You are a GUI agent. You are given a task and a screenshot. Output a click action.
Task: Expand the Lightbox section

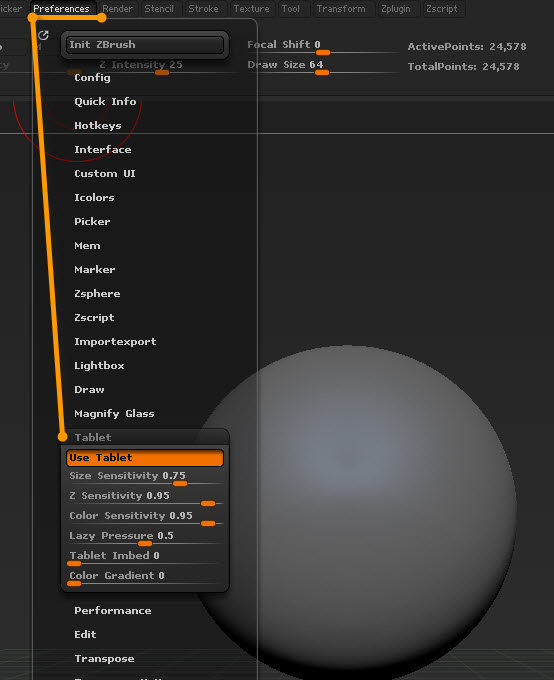point(99,366)
